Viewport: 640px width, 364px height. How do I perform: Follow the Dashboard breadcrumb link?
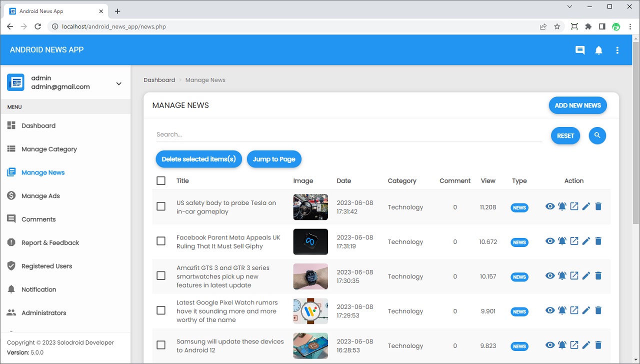click(x=159, y=80)
